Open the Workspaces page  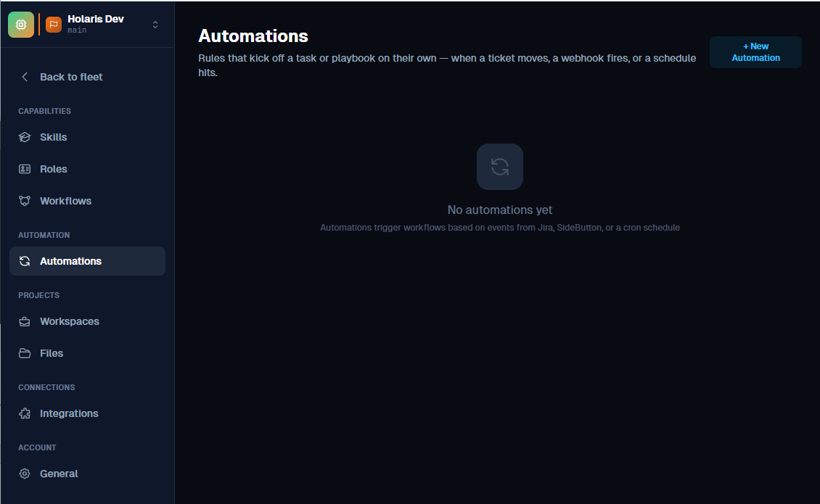(87, 321)
